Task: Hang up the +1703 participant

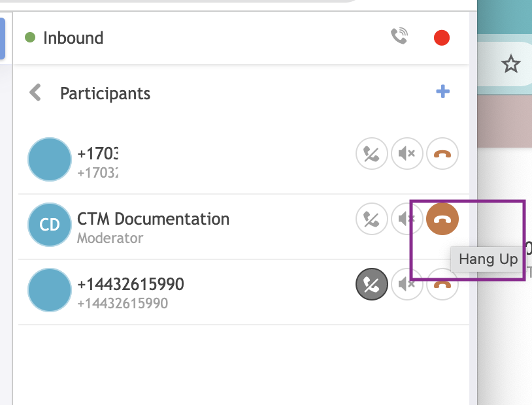Action: 442,154
